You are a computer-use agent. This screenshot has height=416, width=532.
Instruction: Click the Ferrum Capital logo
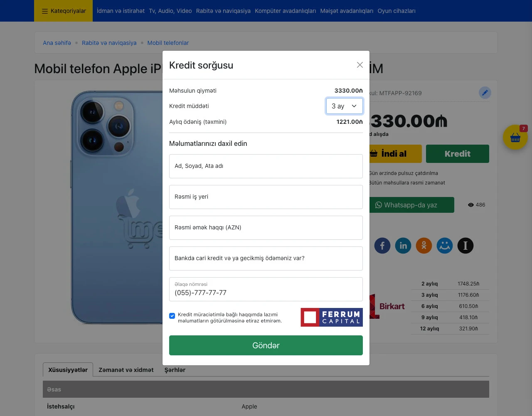(x=332, y=317)
